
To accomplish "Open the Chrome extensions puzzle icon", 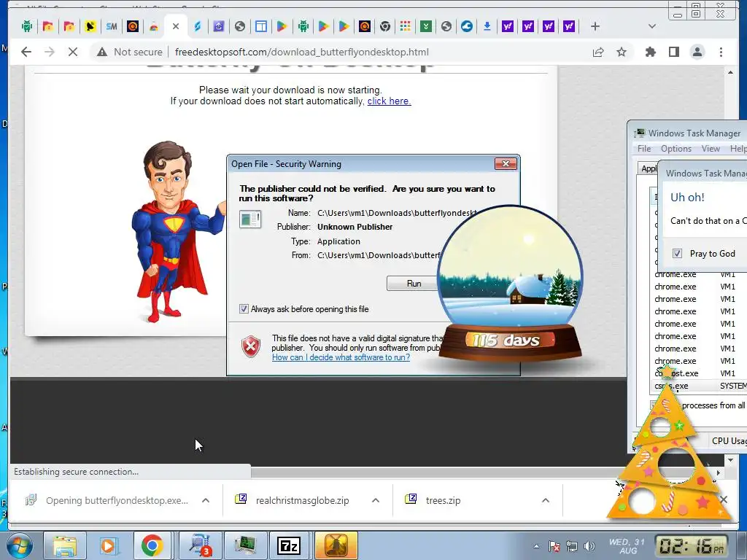I will click(650, 52).
